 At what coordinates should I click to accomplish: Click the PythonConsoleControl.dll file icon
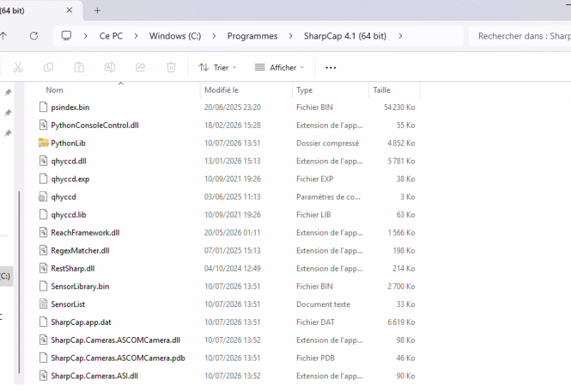[43, 125]
